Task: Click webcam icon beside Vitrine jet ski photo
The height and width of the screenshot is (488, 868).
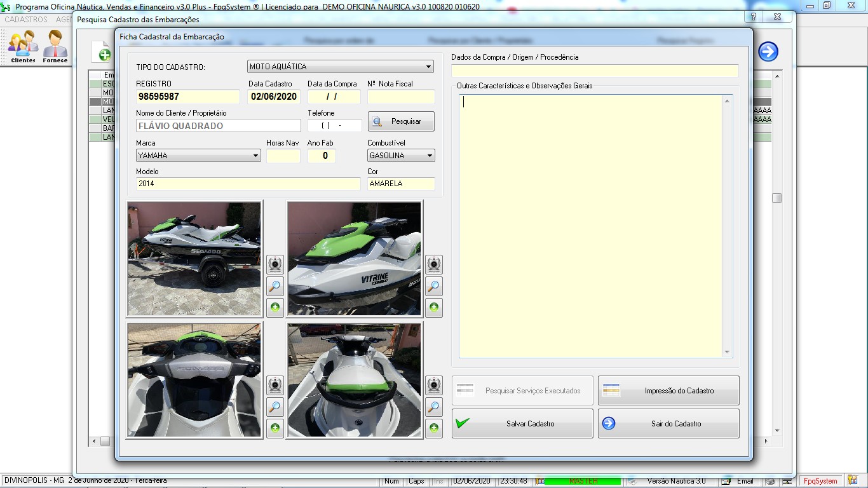Action: coord(433,264)
